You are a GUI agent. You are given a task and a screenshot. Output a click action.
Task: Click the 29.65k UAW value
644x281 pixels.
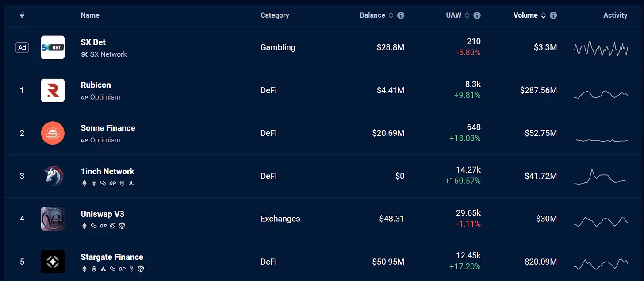[468, 213]
